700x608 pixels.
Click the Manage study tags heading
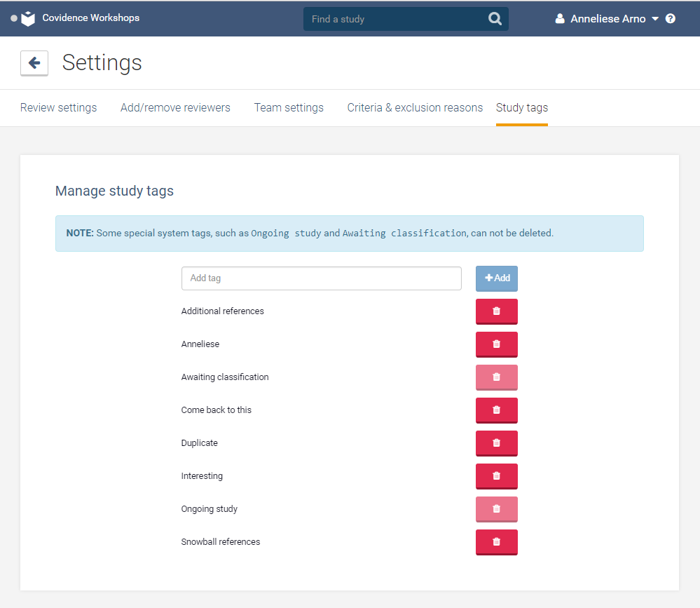click(x=114, y=191)
